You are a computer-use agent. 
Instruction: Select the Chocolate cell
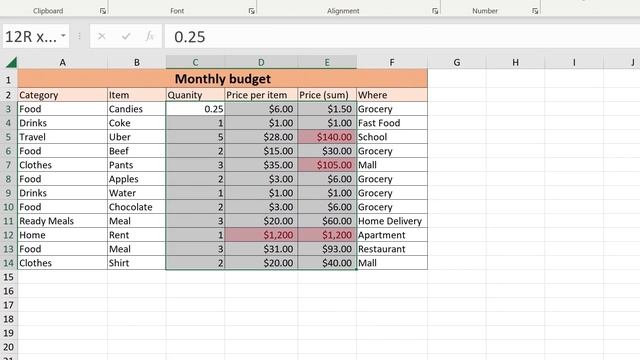click(137, 207)
